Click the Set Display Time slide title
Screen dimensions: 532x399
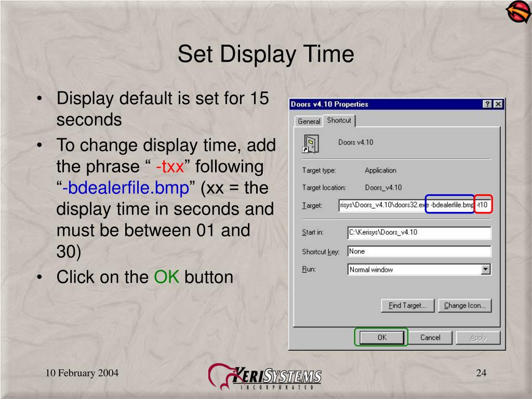266,54
